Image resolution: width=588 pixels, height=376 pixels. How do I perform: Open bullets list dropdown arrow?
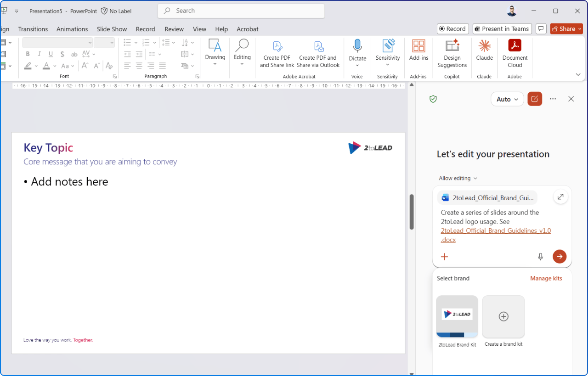[x=136, y=43]
